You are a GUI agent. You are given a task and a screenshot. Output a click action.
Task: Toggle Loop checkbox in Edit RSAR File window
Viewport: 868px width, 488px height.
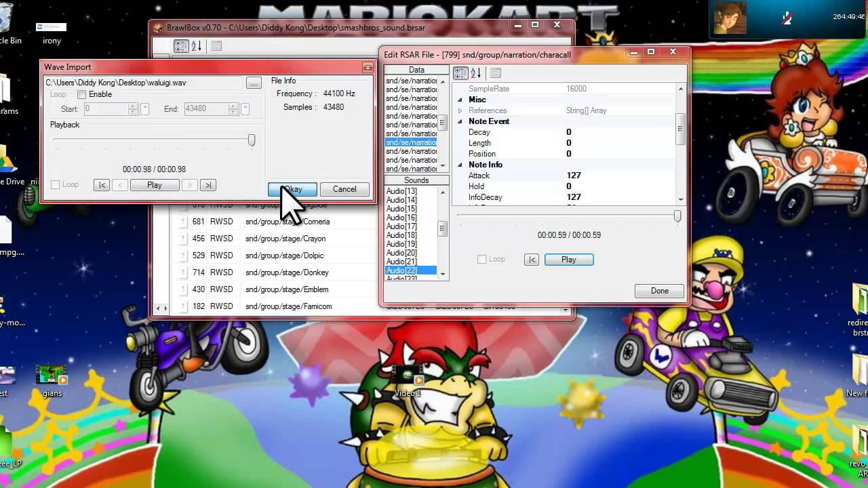(481, 259)
